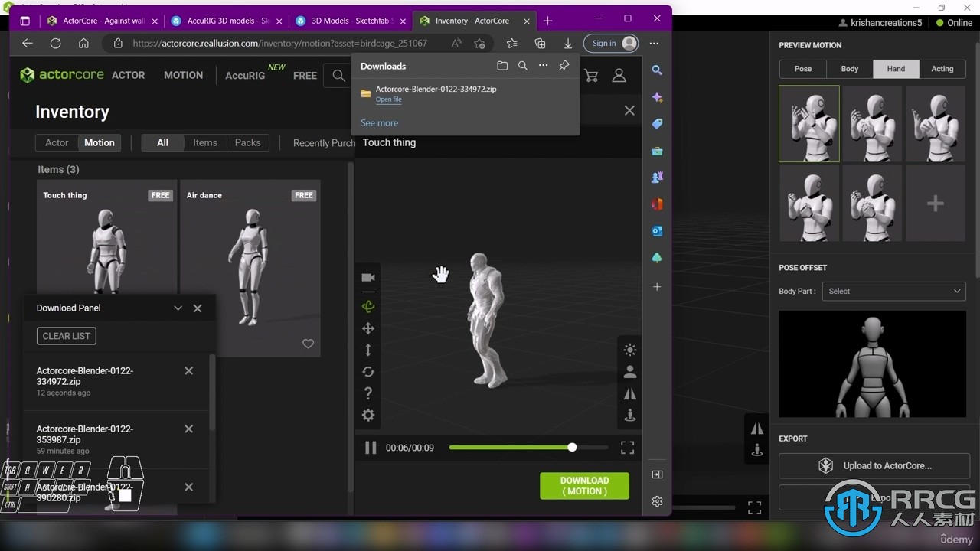Viewport: 980px width, 551px height.
Task: Select the pan move arrows tool
Action: point(368,328)
